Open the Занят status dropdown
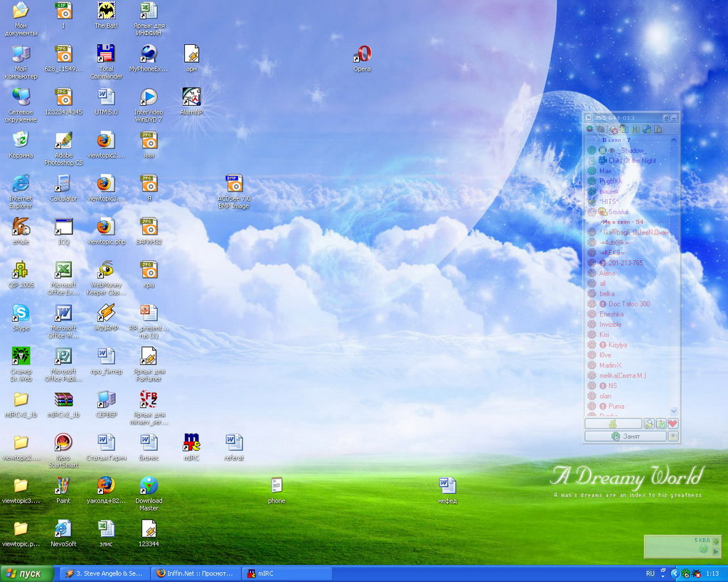This screenshot has height=582, width=728. pos(626,436)
